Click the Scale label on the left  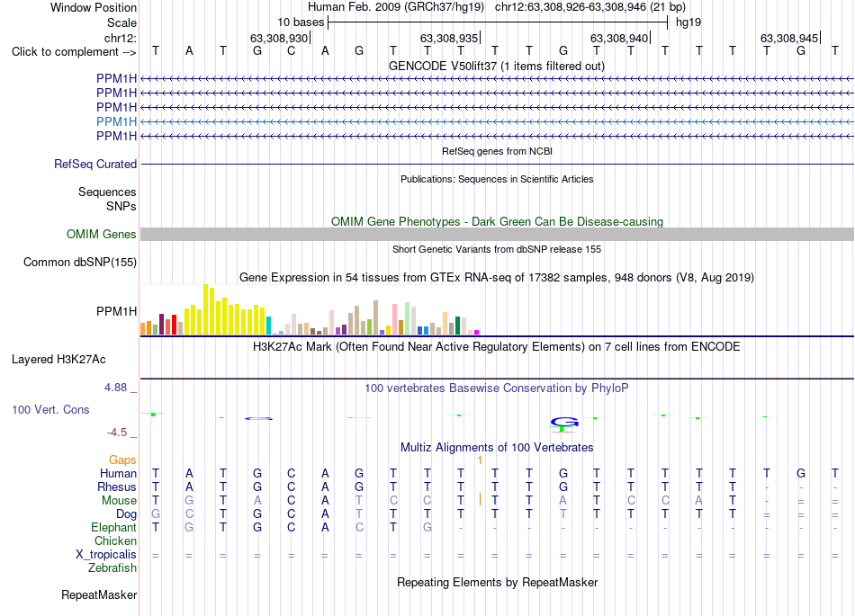121,22
